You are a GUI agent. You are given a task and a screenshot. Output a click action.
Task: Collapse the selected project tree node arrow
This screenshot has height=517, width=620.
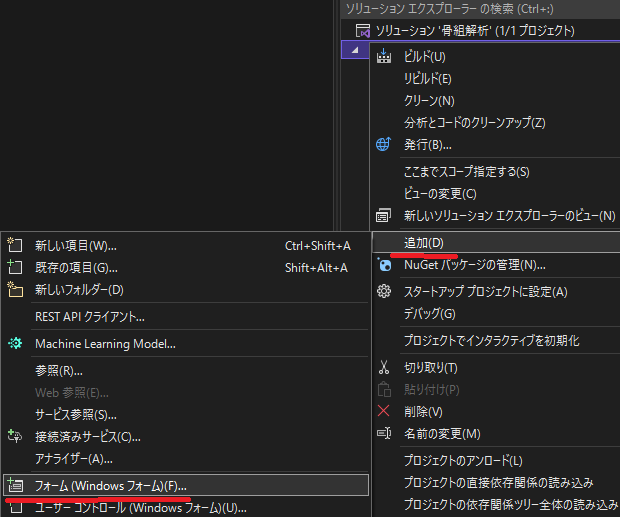(355, 50)
